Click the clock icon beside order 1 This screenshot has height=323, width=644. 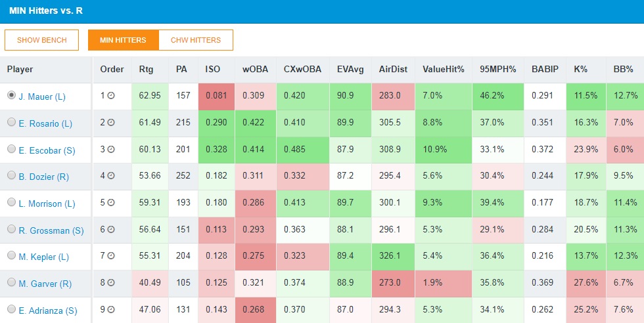coord(111,96)
